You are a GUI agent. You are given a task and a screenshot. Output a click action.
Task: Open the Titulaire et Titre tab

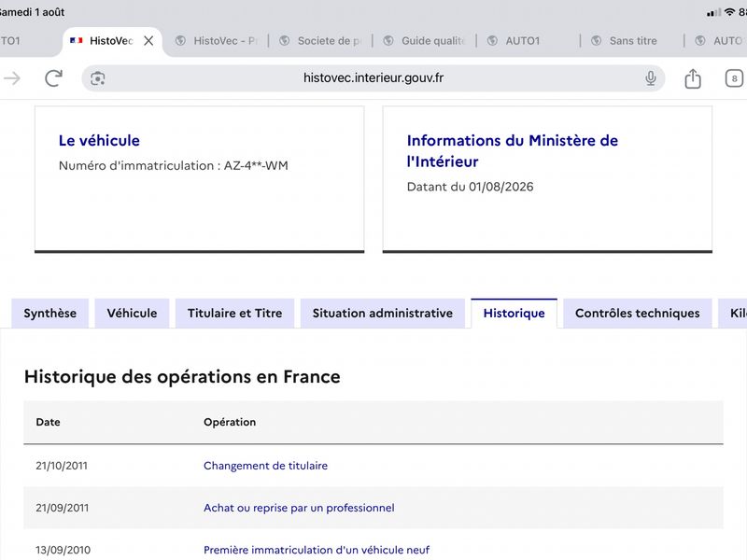click(x=235, y=314)
